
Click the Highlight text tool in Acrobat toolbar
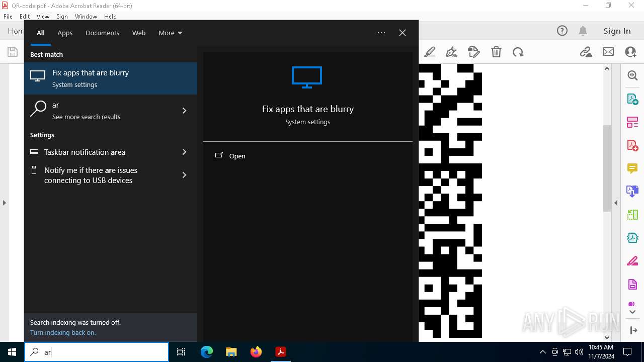pos(430,52)
